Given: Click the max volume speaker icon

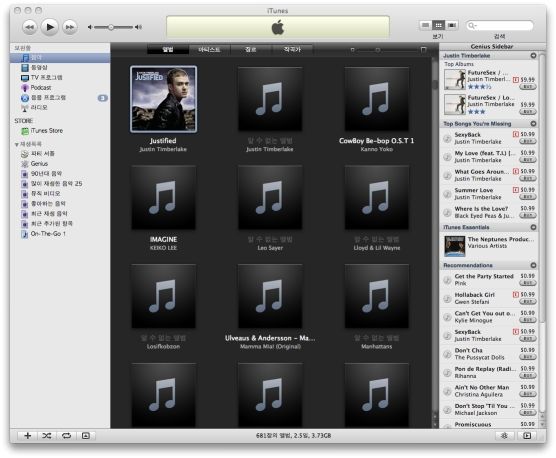Looking at the screenshot, I should (138, 27).
